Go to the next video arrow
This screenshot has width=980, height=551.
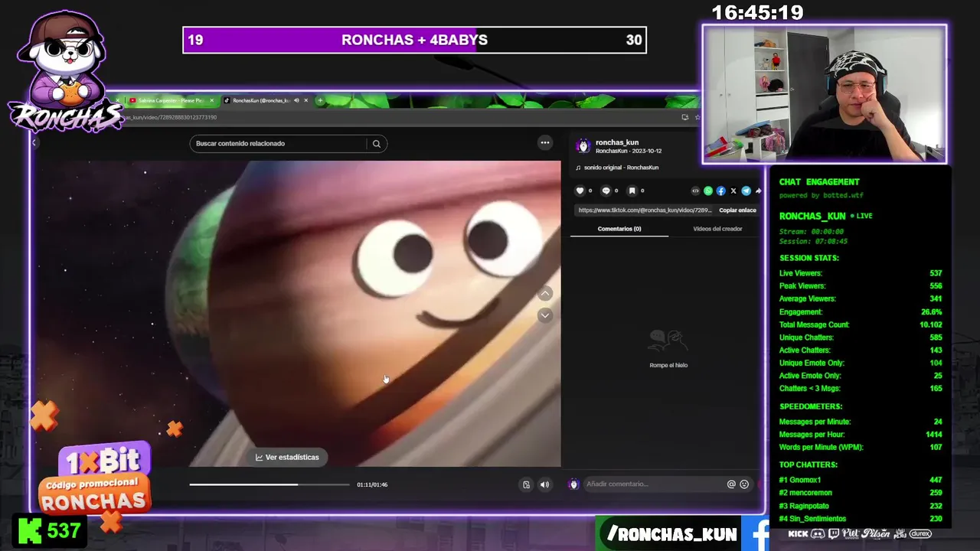[x=545, y=315]
